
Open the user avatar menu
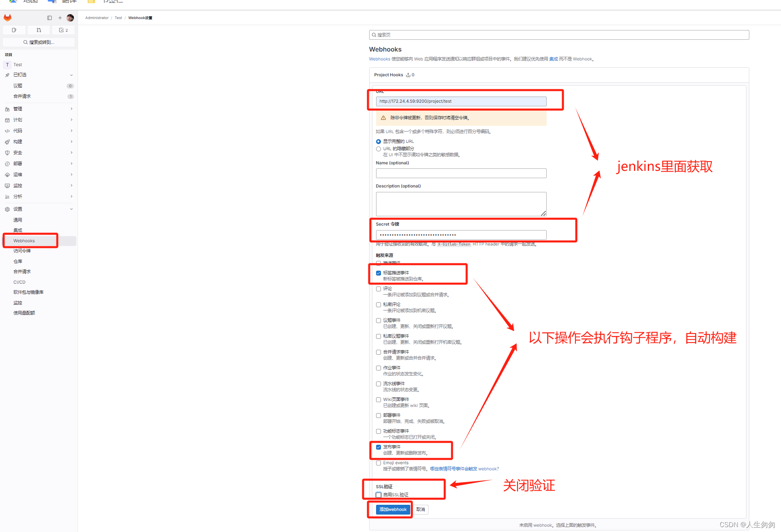70,18
